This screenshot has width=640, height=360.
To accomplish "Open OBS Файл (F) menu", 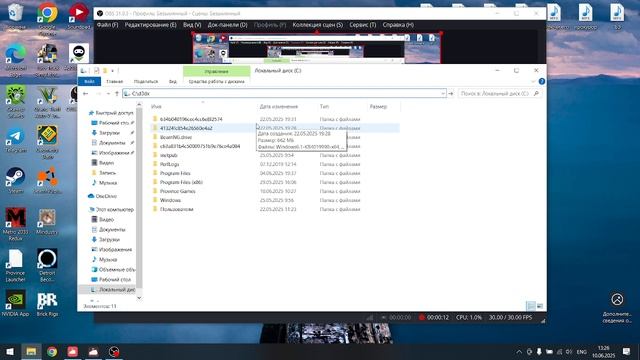I will pos(107,25).
